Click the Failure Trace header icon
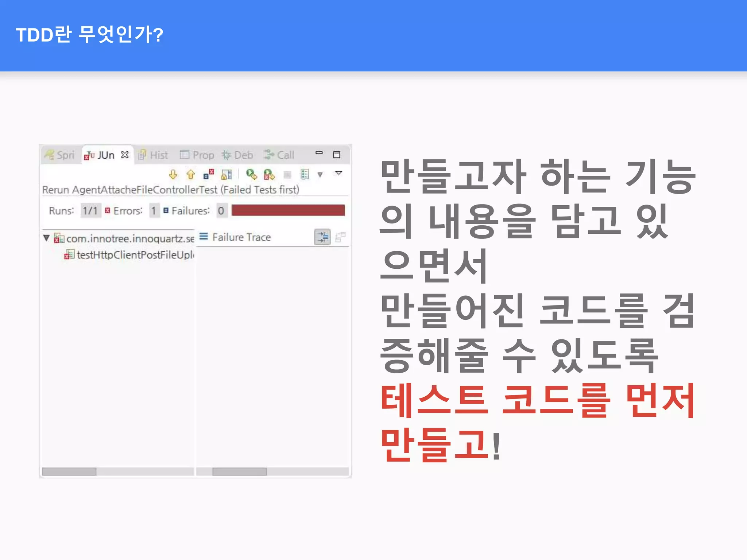 pos(204,237)
